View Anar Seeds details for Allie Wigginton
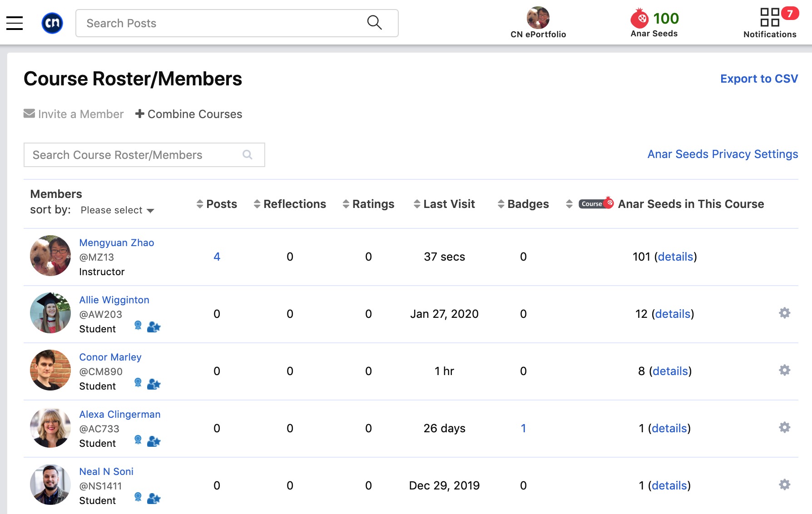Image resolution: width=812 pixels, height=514 pixels. pos(673,314)
